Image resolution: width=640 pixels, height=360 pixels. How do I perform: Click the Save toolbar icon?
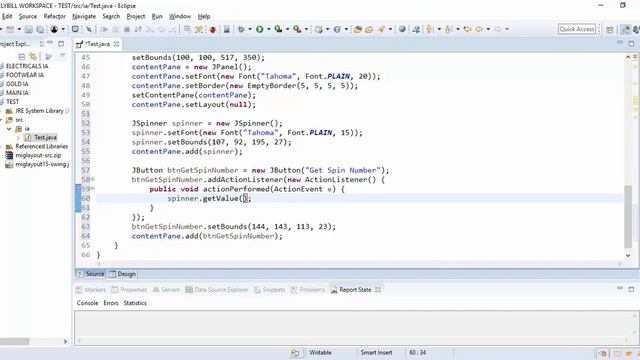point(29,29)
